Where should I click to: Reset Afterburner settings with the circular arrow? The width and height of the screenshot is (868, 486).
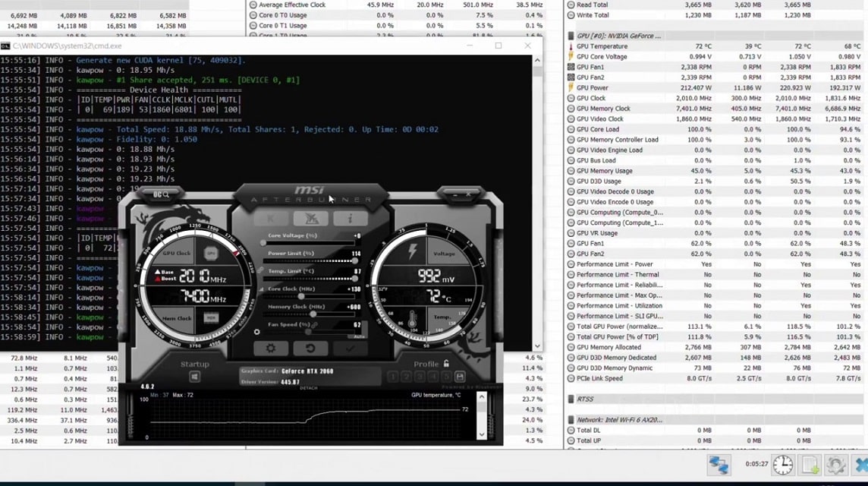pyautogui.click(x=310, y=348)
